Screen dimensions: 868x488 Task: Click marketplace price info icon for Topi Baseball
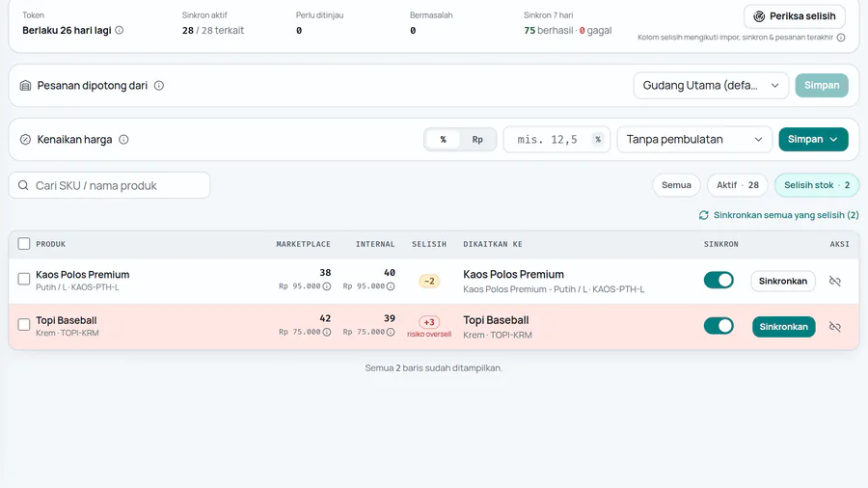[x=327, y=333]
